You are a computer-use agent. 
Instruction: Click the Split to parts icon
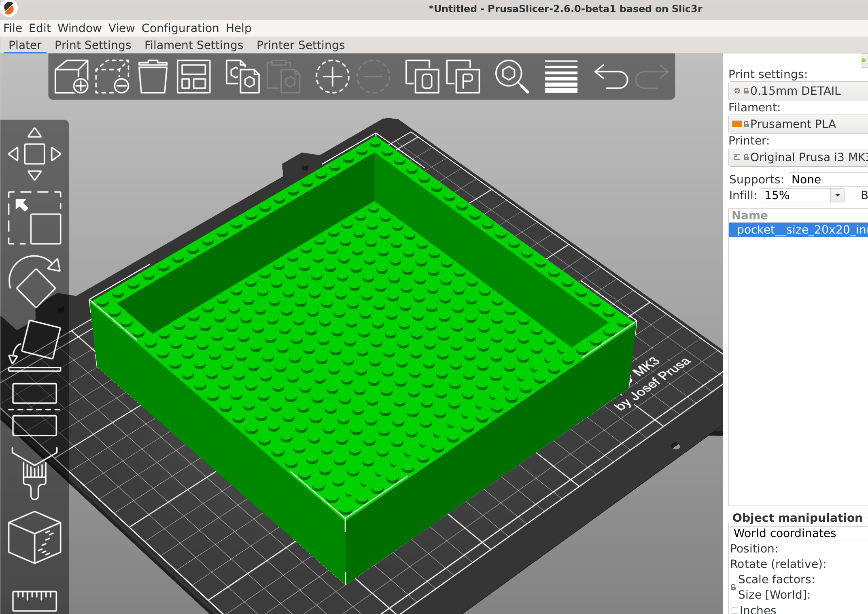pyautogui.click(x=463, y=77)
